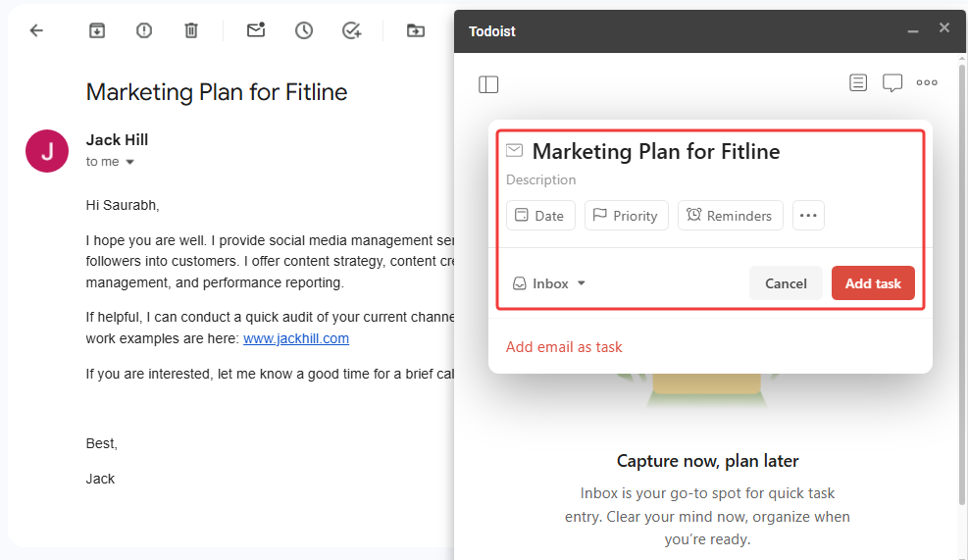
Task: Open the Todoist view options icon
Action: (858, 83)
